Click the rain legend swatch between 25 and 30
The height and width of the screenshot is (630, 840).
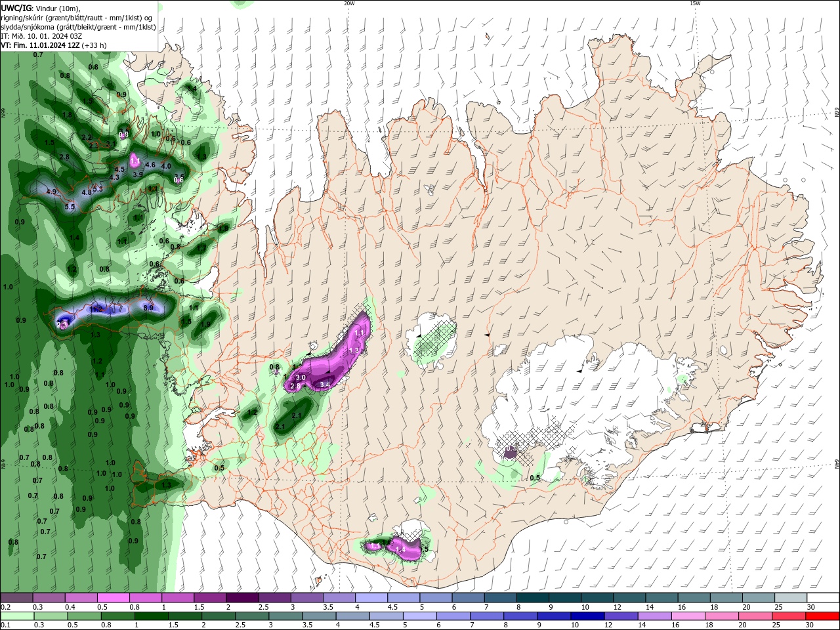[789, 616]
